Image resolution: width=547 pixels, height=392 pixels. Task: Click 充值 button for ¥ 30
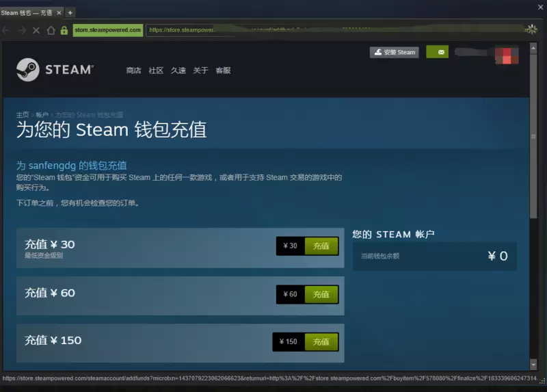[321, 246]
